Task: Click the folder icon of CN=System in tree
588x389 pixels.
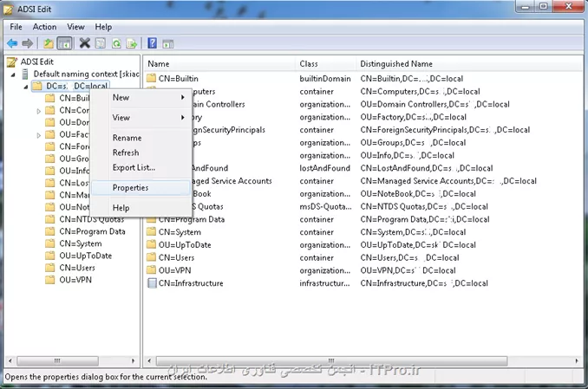Action: pyautogui.click(x=50, y=243)
